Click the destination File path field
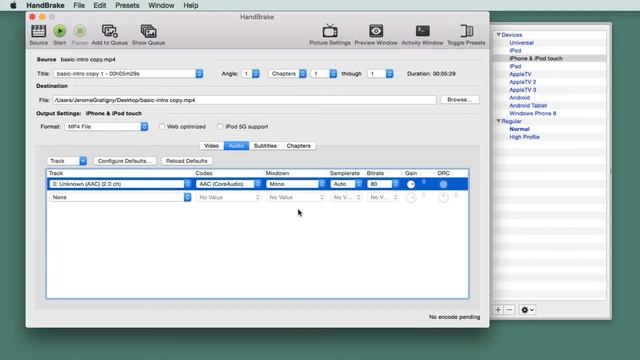This screenshot has height=360, width=640. coord(244,100)
